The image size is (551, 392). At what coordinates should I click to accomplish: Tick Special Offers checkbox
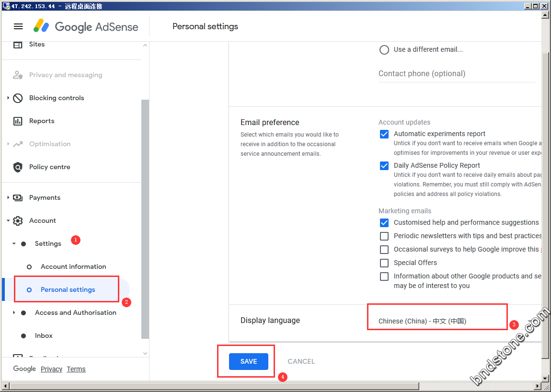[384, 263]
